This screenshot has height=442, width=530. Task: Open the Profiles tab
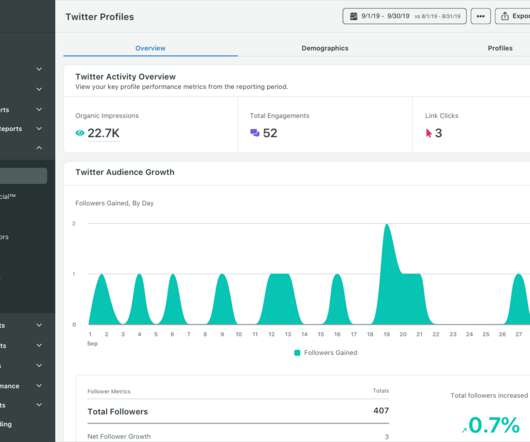[x=500, y=48]
